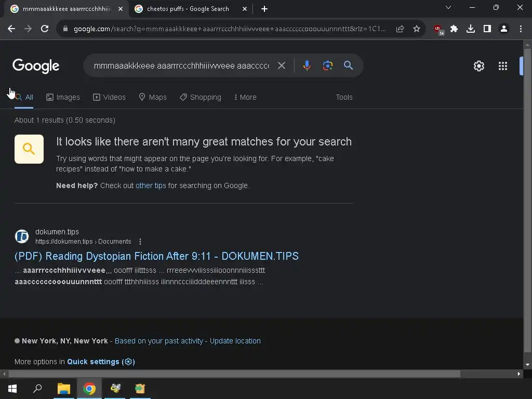Switch to Images results

pos(63,97)
